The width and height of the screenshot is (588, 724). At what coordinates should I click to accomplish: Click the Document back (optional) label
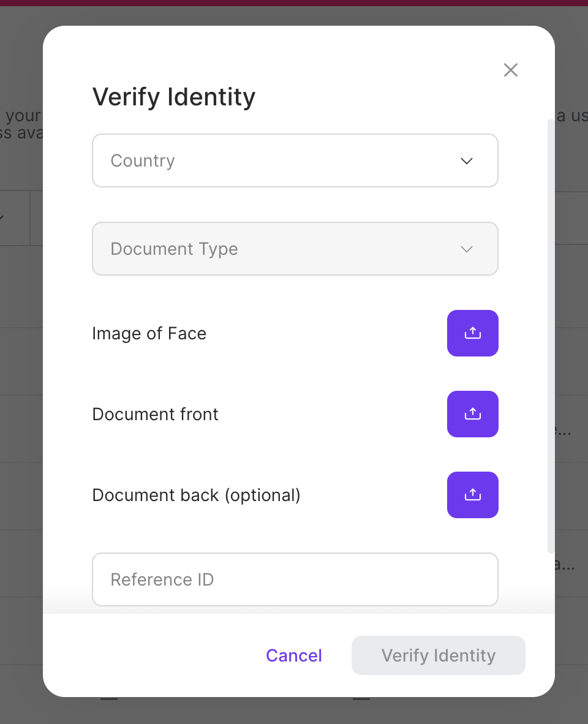click(196, 495)
